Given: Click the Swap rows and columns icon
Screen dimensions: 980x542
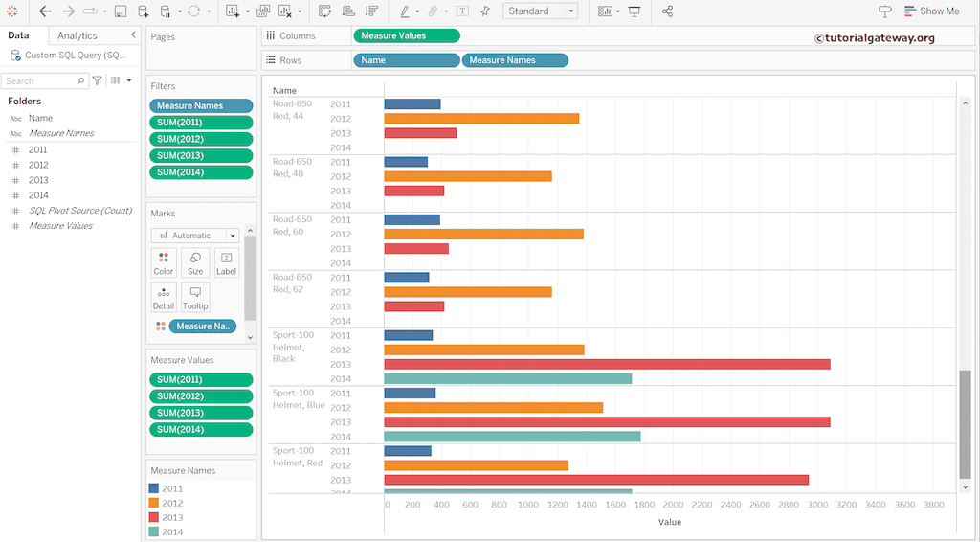Looking at the screenshot, I should (x=324, y=11).
